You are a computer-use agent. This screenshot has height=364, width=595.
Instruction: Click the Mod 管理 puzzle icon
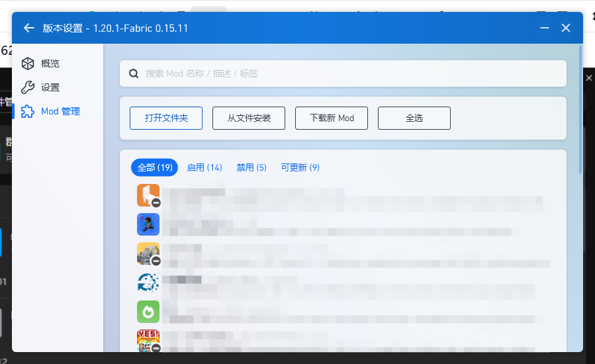point(27,111)
